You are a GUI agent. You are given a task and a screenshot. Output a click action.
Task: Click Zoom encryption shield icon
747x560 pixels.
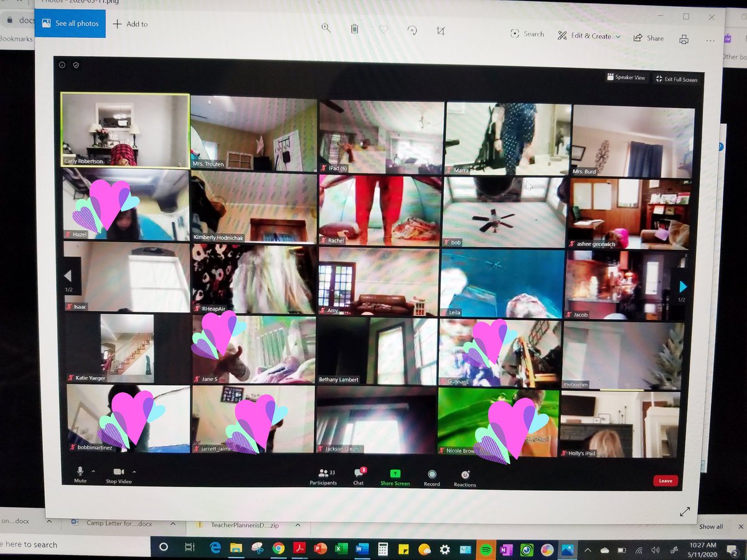(75, 65)
